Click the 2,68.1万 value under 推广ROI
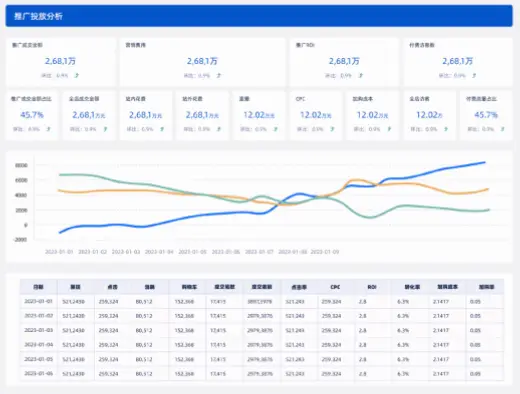The width and height of the screenshot is (520, 394). (344, 61)
